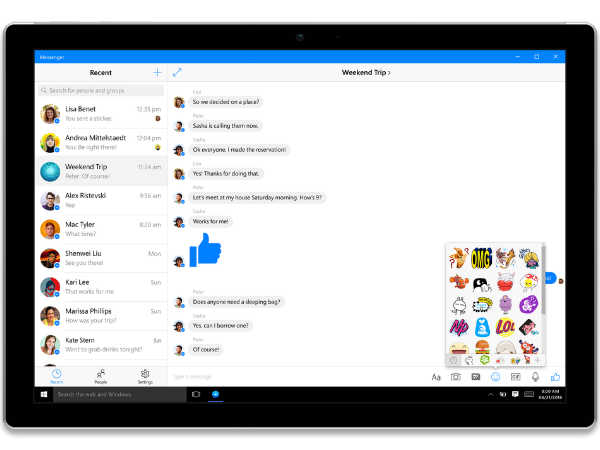
Task: Click message 'Ok everyone. I made the reservation!'
Action: [239, 150]
